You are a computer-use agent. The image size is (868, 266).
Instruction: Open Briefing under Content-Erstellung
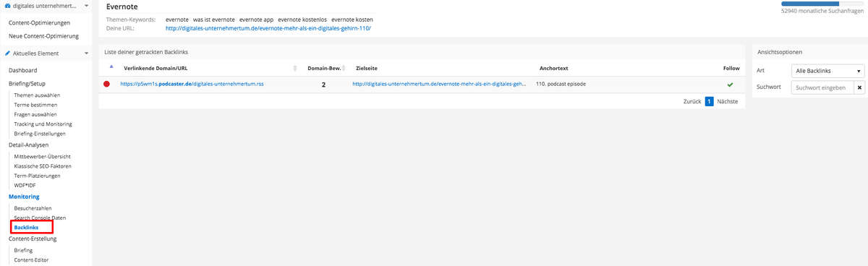[23, 250]
